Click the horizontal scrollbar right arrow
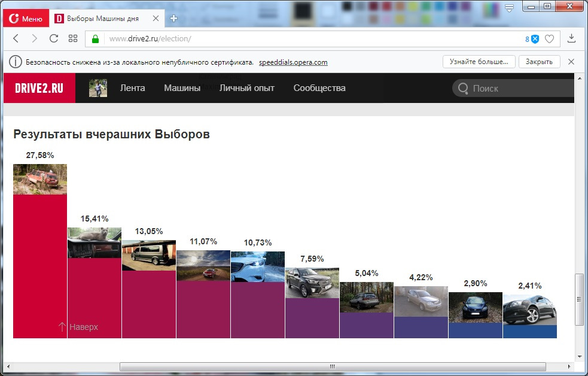Screen dimensions: 588x376 coord(569,366)
